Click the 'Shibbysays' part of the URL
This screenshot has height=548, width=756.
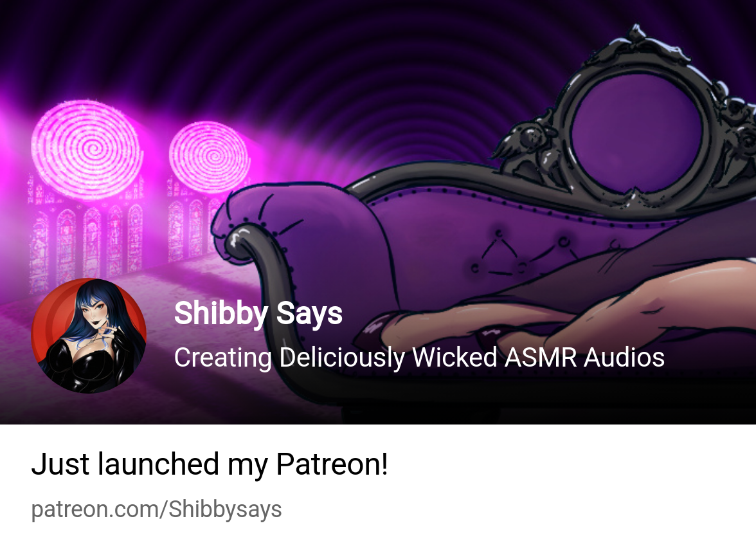coord(225,509)
